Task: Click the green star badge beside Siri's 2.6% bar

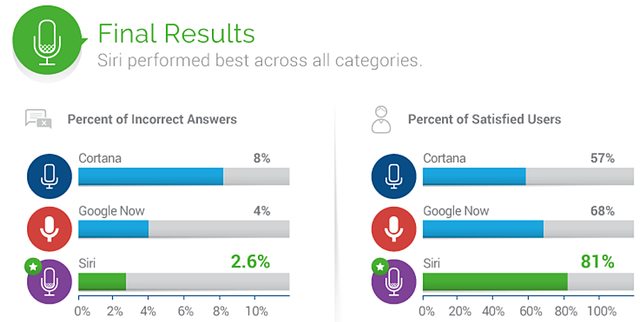Action: (33, 266)
